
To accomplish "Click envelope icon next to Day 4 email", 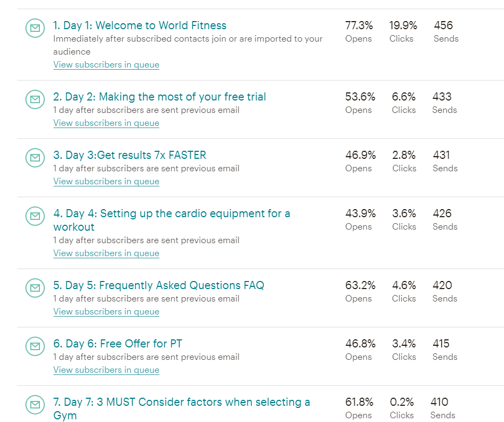I will click(x=35, y=216).
